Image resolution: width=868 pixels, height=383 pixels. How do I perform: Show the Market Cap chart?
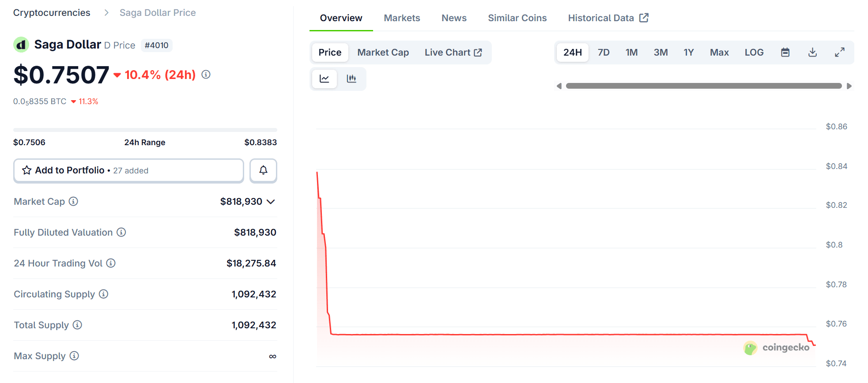(383, 53)
